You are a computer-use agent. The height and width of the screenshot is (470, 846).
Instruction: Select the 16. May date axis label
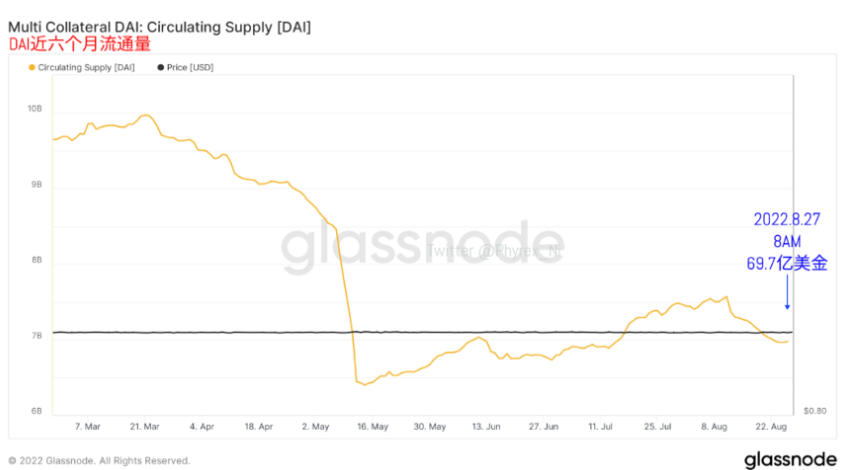coord(372,426)
